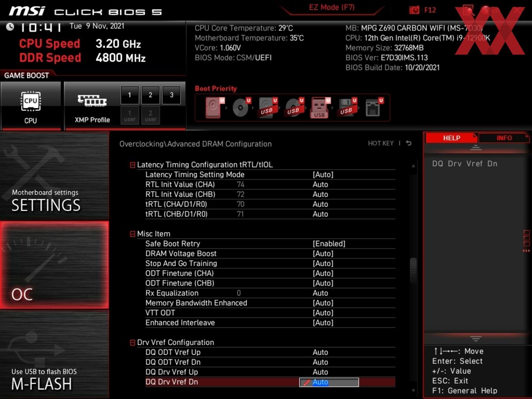The width and height of the screenshot is (532, 399).
Task: Click the optical disc boot device icon
Action: pyautogui.click(x=241, y=108)
